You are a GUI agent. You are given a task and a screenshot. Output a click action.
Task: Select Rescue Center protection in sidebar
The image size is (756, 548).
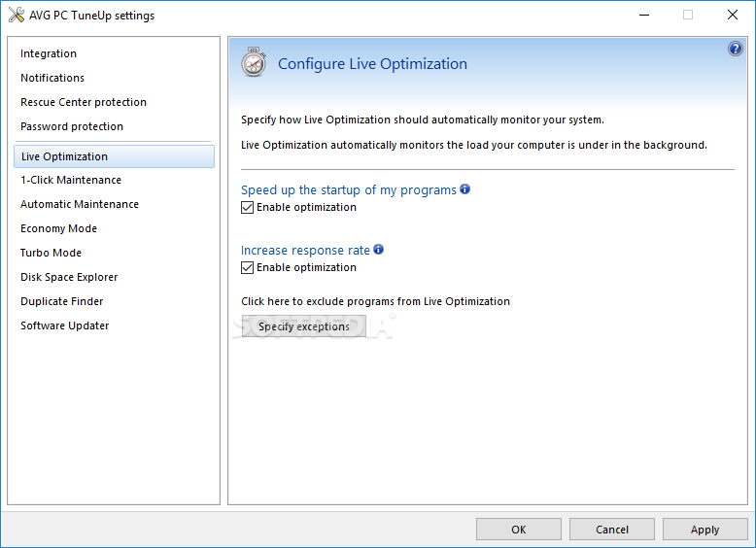tap(84, 102)
